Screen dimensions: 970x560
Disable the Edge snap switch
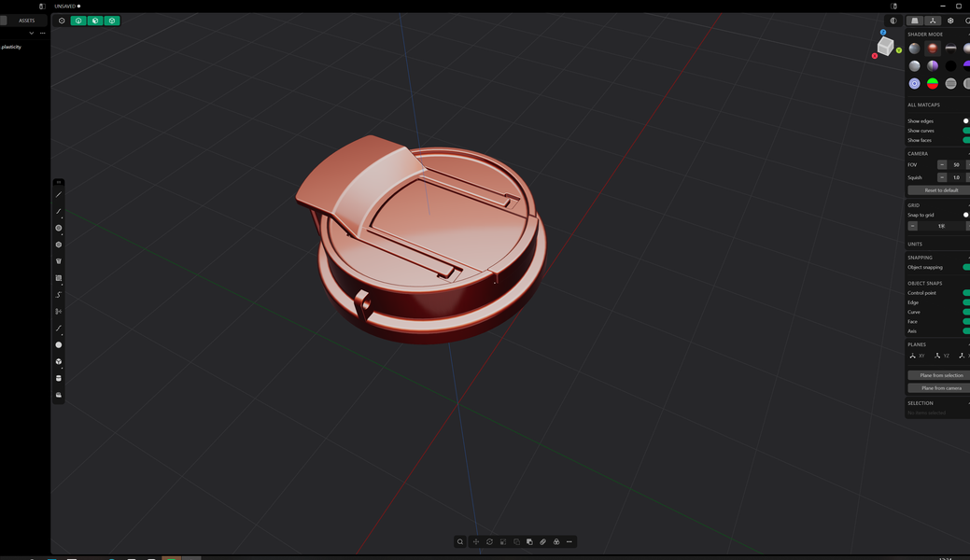(966, 302)
